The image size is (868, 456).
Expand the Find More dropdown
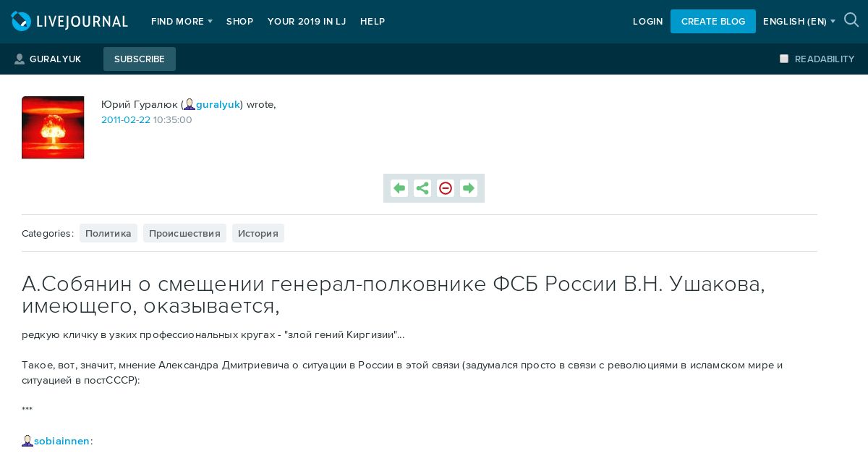click(x=182, y=22)
